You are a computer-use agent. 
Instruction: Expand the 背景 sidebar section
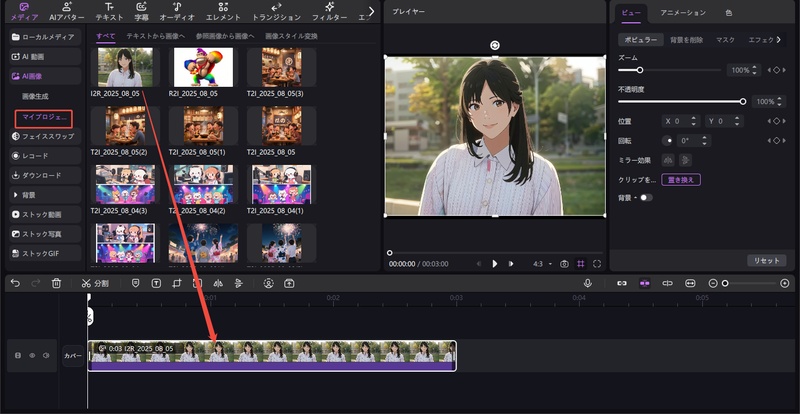(45, 195)
